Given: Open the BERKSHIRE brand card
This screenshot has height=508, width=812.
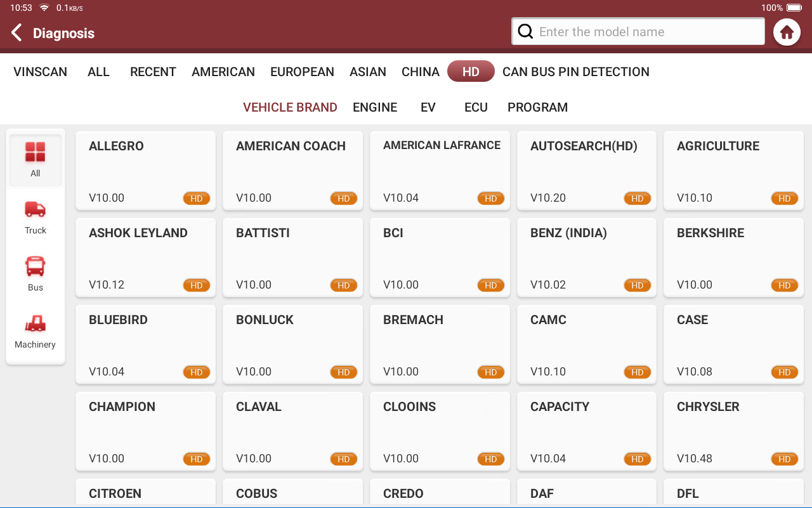Looking at the screenshot, I should 733,257.
